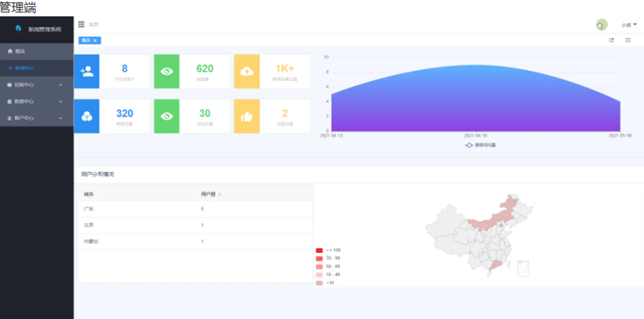Open the settings sliders icon at top right
Screen dimensions: 644x319
tap(628, 40)
